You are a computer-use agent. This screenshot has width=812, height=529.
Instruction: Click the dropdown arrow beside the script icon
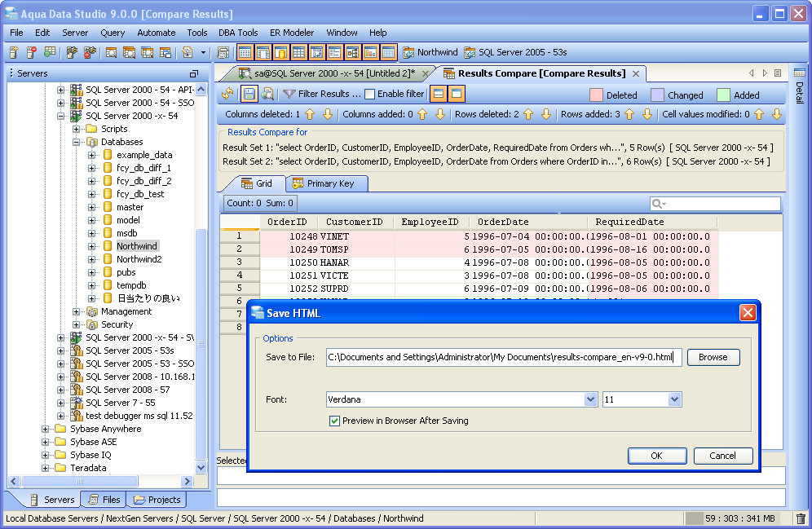click(x=203, y=52)
